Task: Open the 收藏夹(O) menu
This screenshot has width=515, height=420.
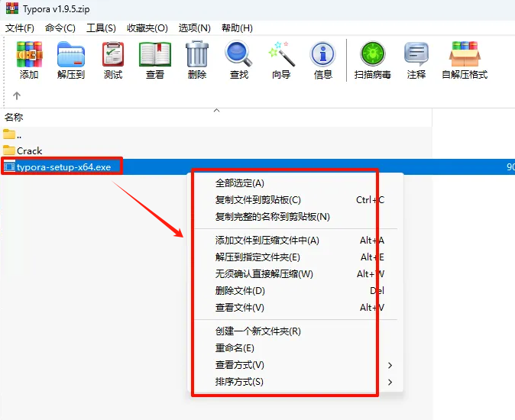Action: coord(147,28)
